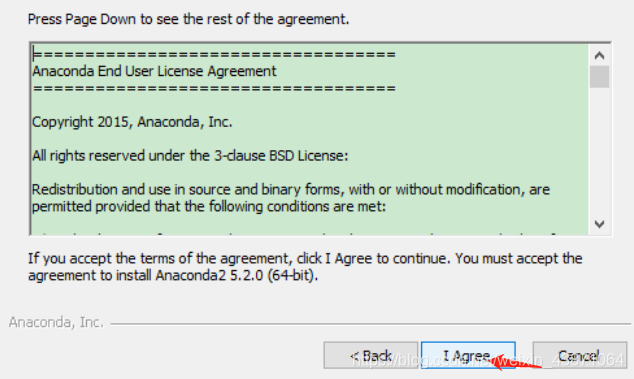The width and height of the screenshot is (634, 379).
Task: Click the I Agree button
Action: (468, 355)
